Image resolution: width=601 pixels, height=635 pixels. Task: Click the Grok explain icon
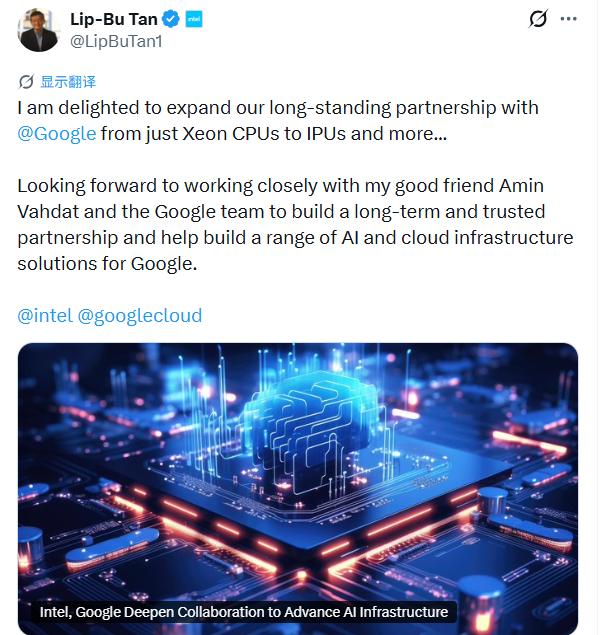click(537, 20)
